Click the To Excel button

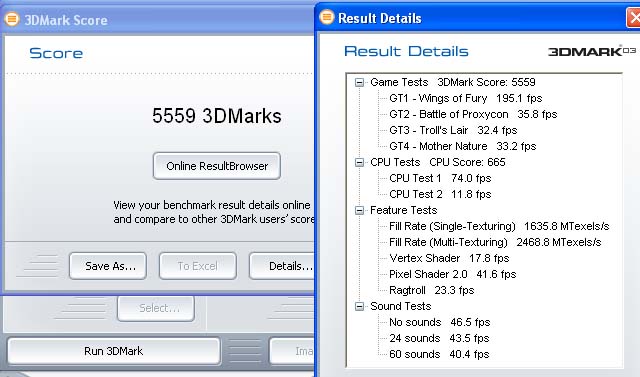pyautogui.click(x=198, y=266)
